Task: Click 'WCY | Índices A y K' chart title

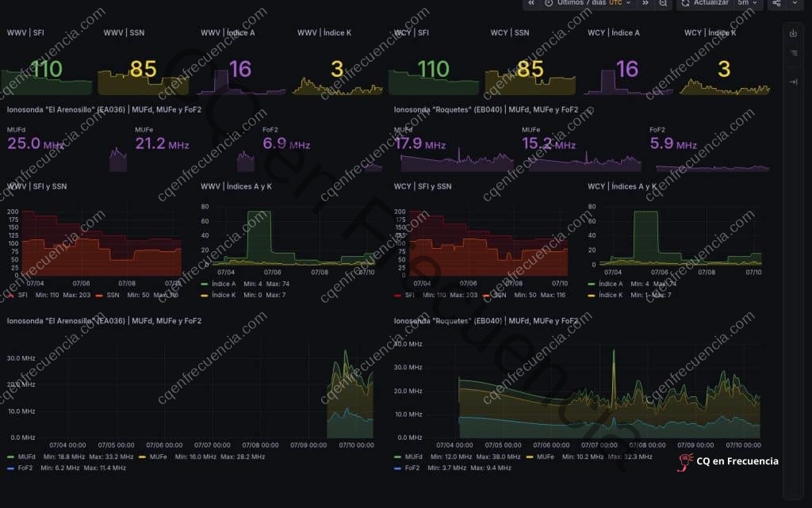Action: click(x=622, y=186)
